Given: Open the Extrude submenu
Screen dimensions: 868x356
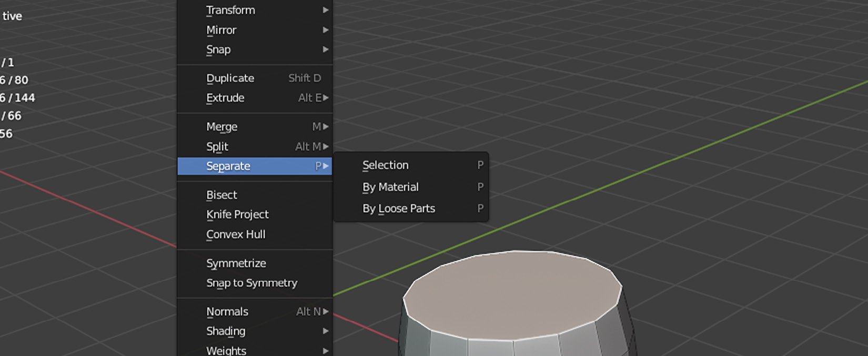Looking at the screenshot, I should click(255, 98).
